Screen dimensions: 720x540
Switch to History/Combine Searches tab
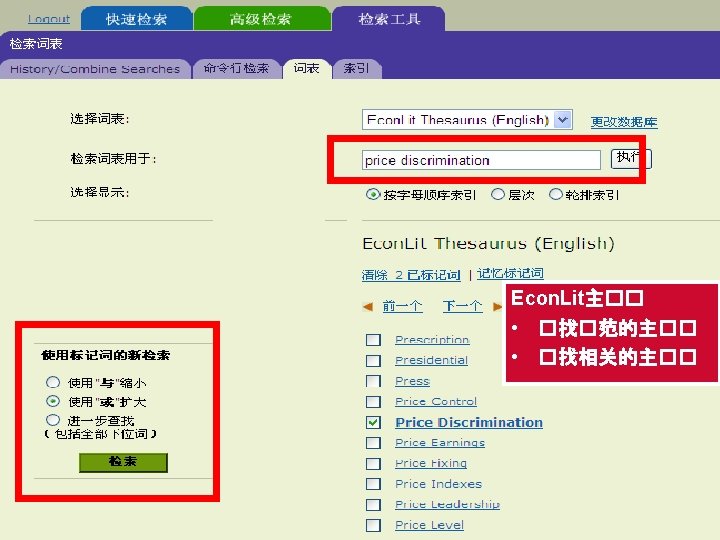[95, 69]
